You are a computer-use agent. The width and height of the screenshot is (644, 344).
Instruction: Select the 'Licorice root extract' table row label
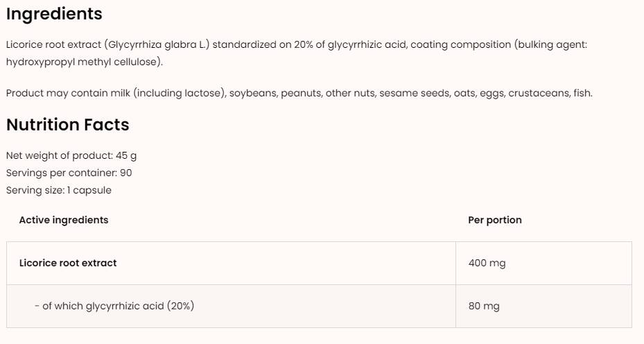pos(68,263)
